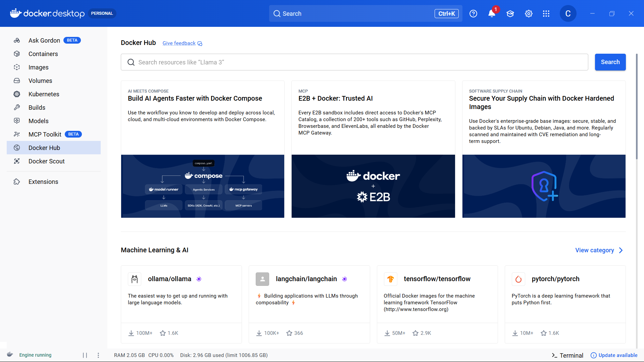Screen dimensions: 644x362
Task: Click the Builds wrench icon
Action: [17, 107]
